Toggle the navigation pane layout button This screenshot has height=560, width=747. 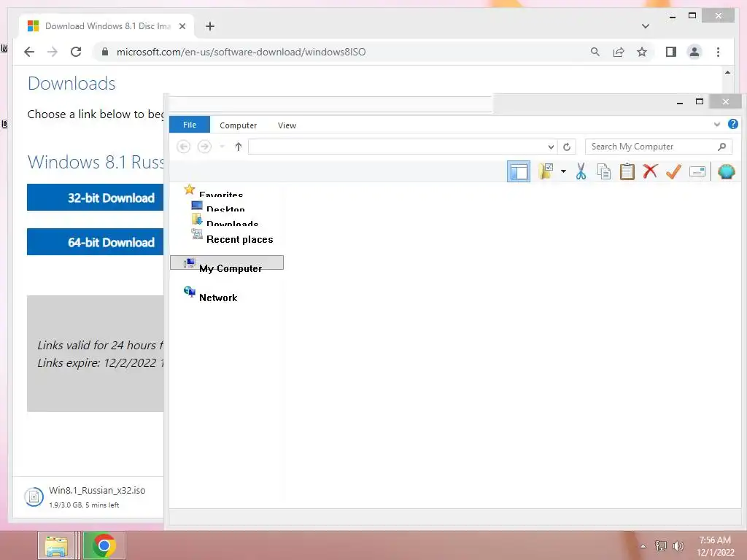(x=519, y=171)
